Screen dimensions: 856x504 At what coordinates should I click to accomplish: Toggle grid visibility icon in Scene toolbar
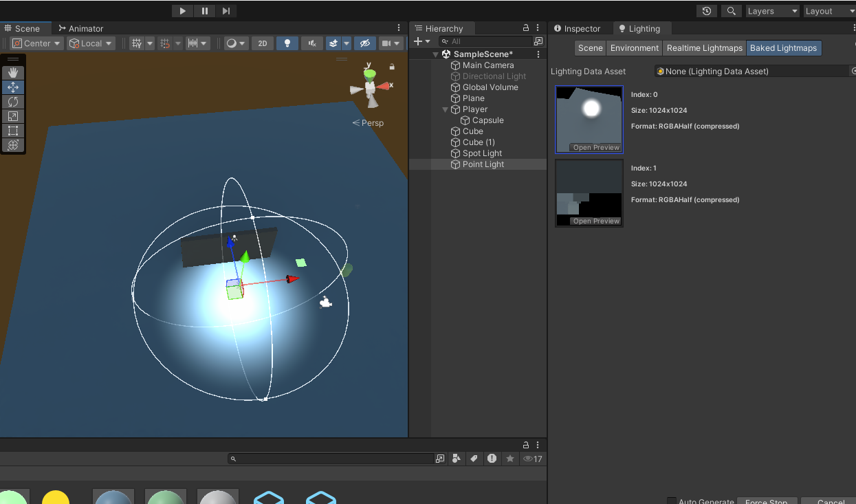point(137,43)
